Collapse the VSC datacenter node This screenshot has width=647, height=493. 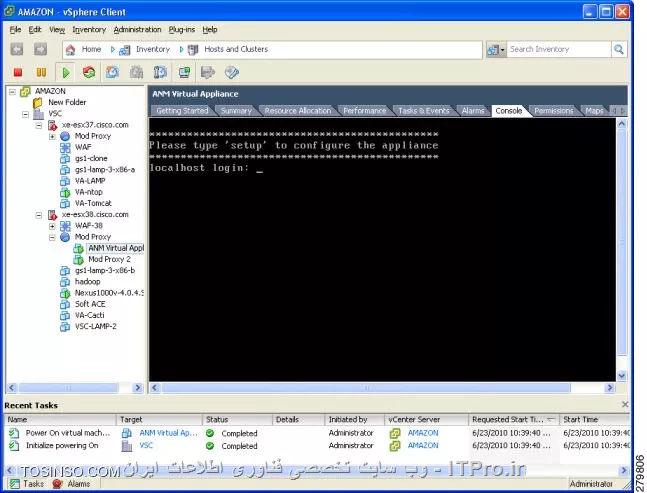(x=26, y=114)
